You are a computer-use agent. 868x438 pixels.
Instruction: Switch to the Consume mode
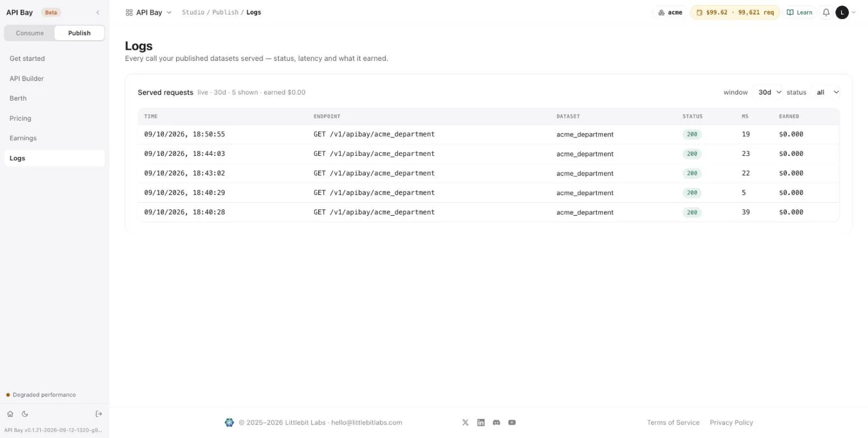tap(30, 33)
